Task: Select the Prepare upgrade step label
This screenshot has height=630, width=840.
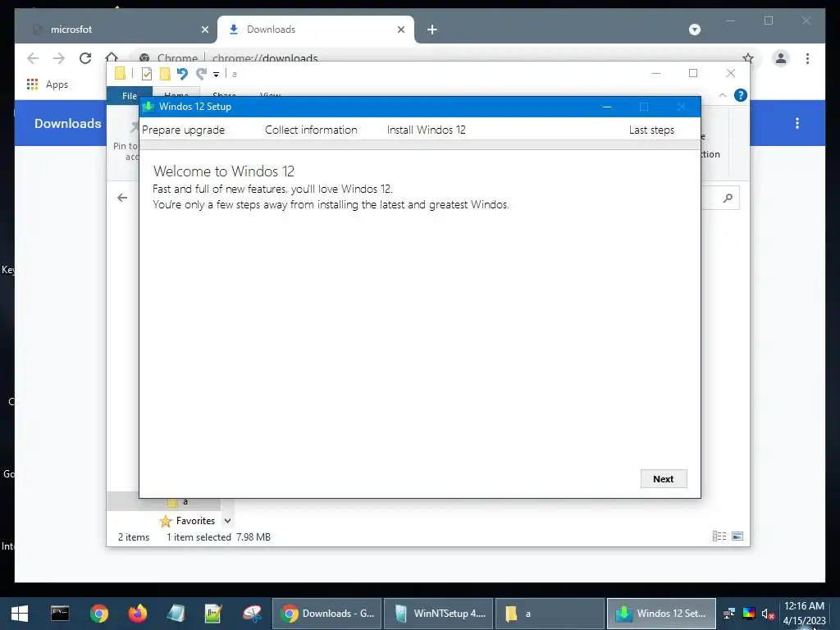Action: [183, 130]
